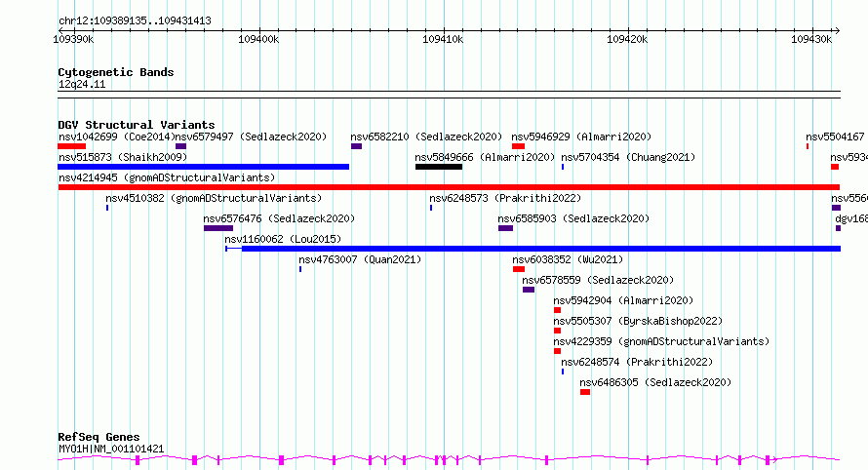
Task: Click nsv6585903 (Sedlazeck2020) label
Action: click(x=573, y=218)
